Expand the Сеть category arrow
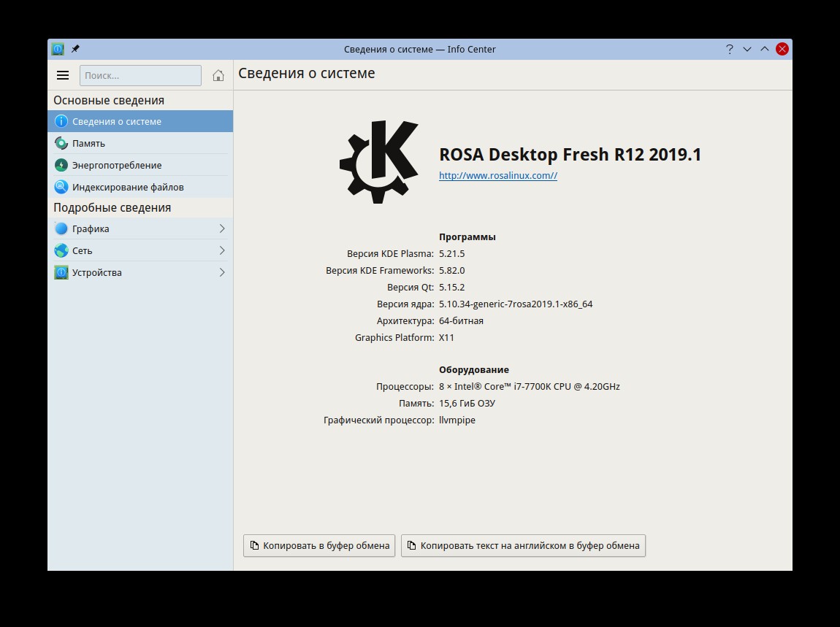Viewport: 840px width, 627px height. coord(222,251)
